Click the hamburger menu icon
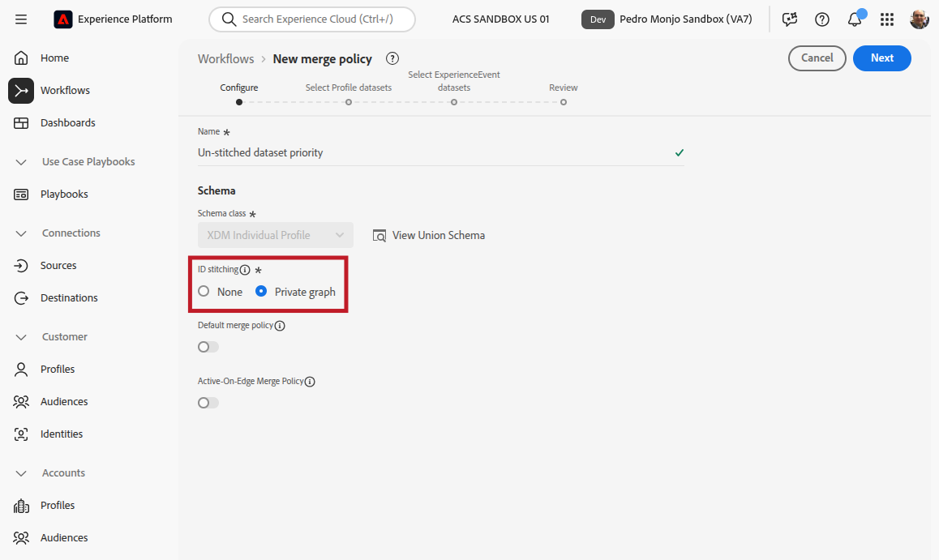939x560 pixels. (21, 19)
